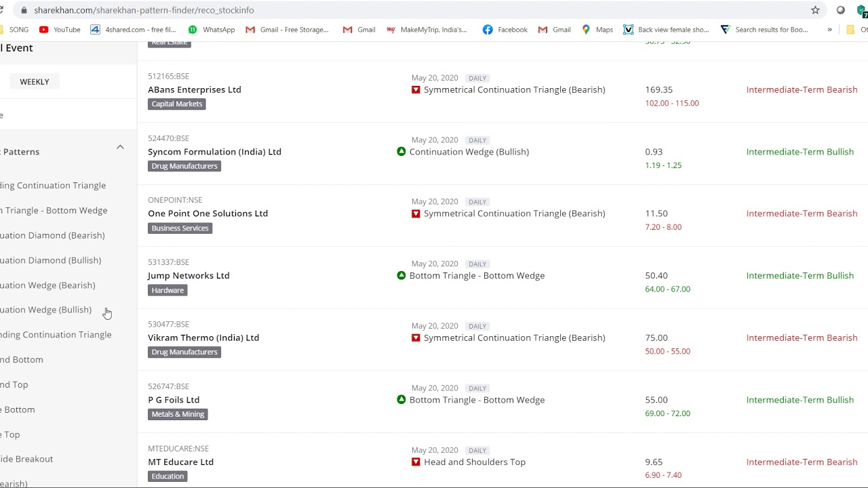The image size is (868, 488).
Task: Click Head and Shoulders Top pattern text
Action: (x=475, y=462)
